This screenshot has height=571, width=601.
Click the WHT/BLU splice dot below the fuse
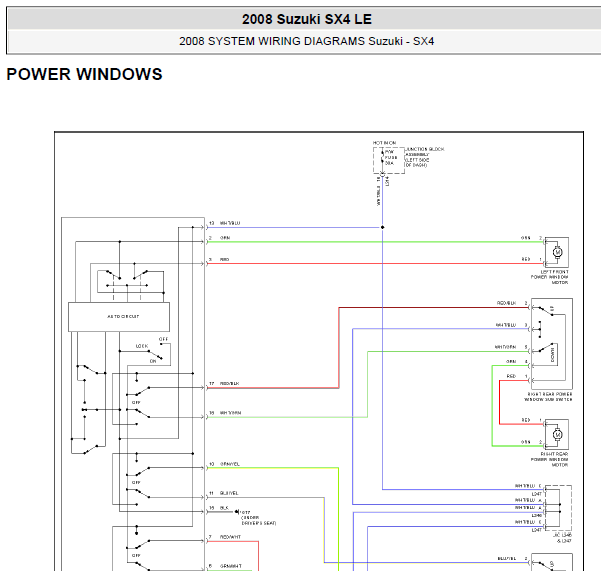pyautogui.click(x=382, y=227)
